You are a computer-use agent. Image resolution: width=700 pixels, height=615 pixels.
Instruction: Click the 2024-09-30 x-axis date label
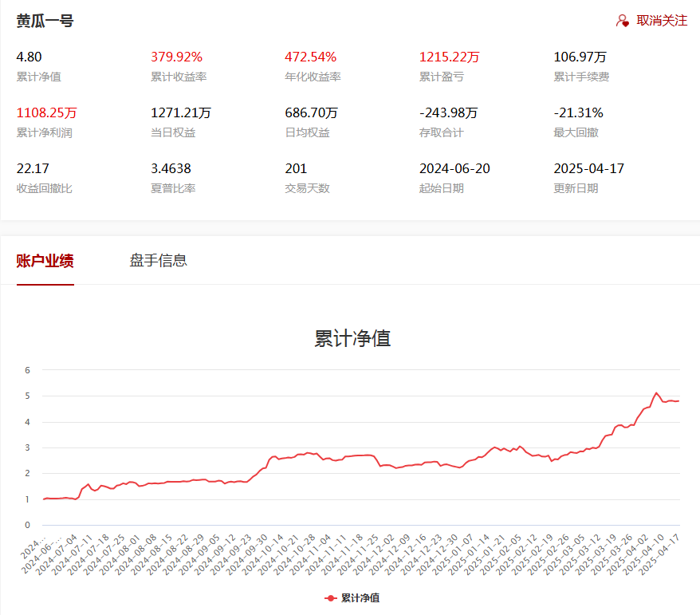coord(247,554)
